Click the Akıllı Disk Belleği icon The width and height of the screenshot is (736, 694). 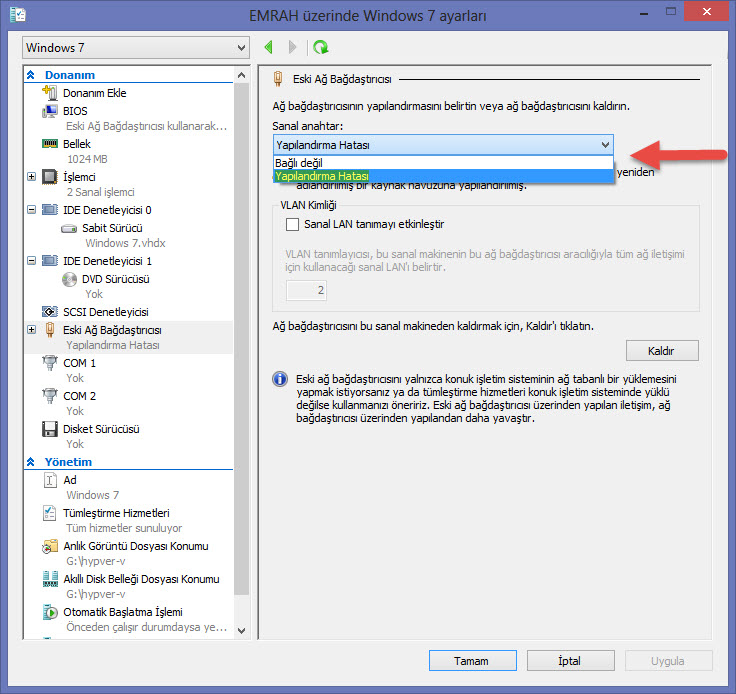(50, 579)
